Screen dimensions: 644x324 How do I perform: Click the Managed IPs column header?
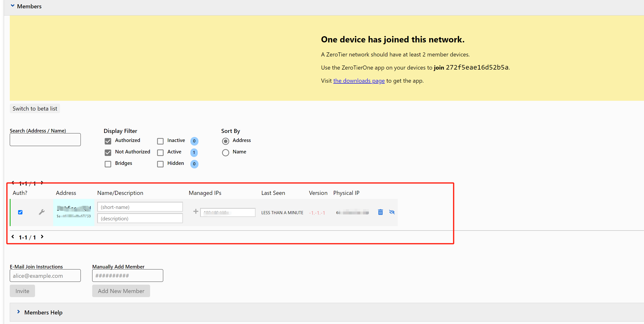205,193
